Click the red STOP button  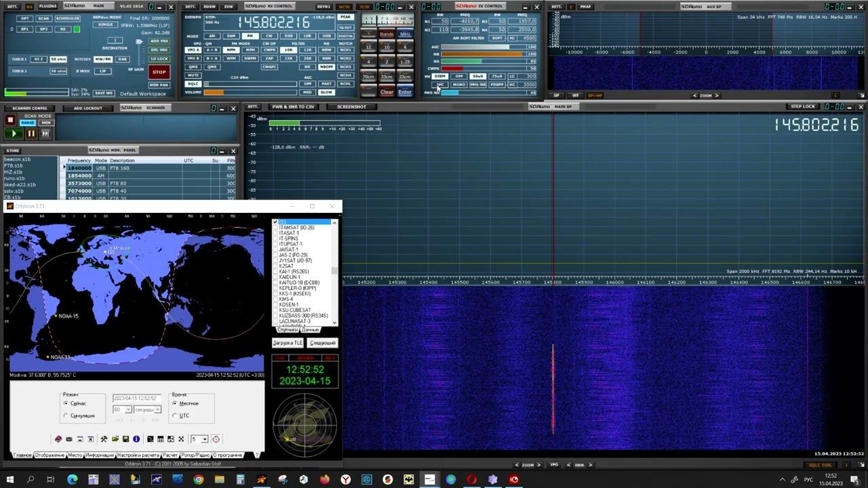pos(159,72)
